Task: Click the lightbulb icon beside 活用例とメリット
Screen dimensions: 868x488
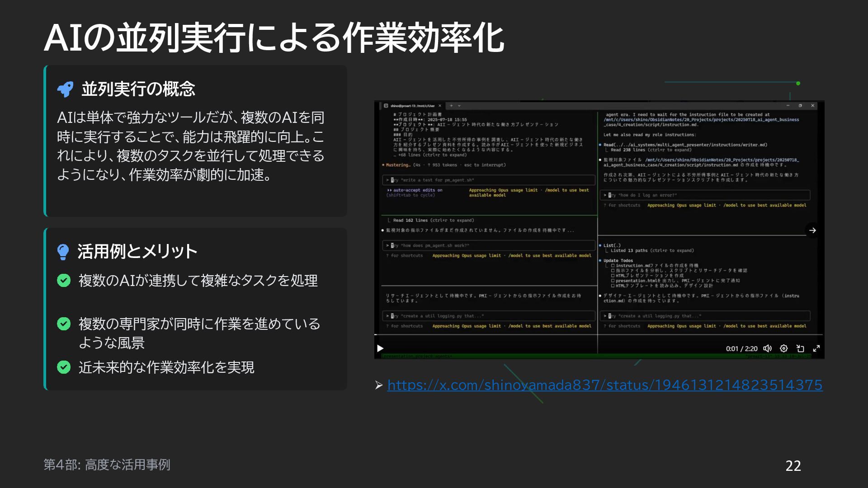Action: (63, 252)
